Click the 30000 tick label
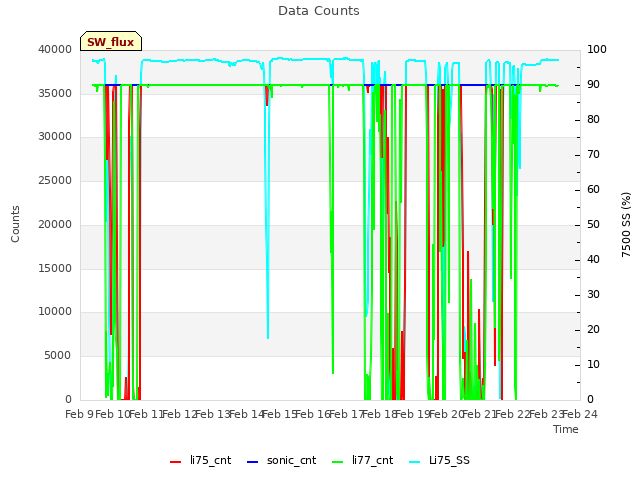This screenshot has height=480, width=640. [x=55, y=137]
